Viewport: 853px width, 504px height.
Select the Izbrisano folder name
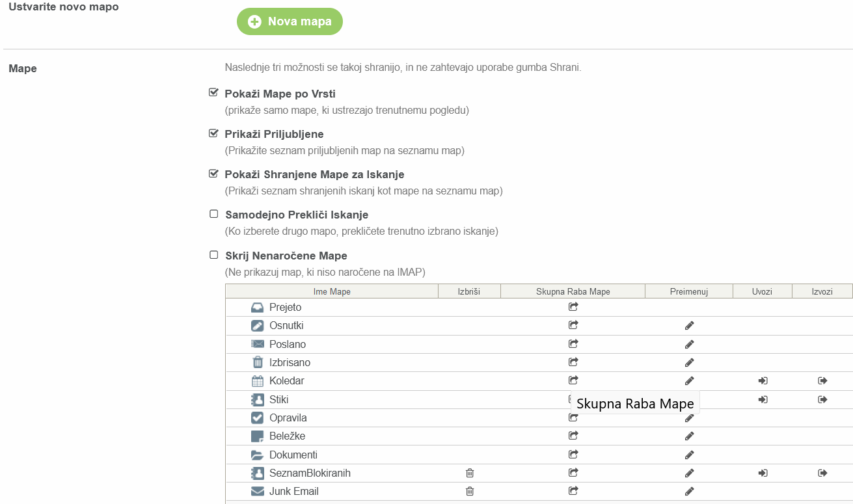[290, 362]
